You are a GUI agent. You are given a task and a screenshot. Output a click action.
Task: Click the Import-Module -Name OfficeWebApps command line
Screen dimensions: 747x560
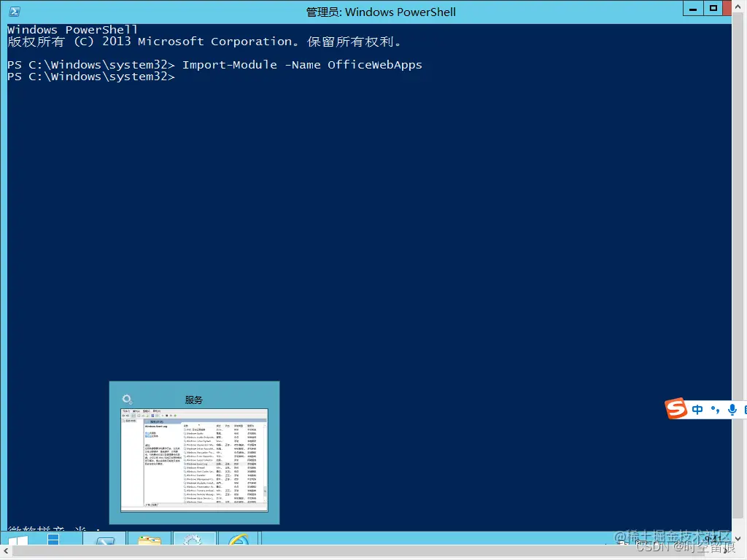pos(215,65)
